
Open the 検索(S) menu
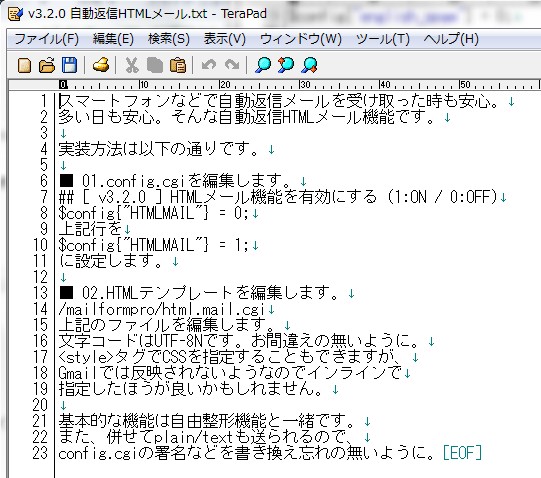point(169,39)
